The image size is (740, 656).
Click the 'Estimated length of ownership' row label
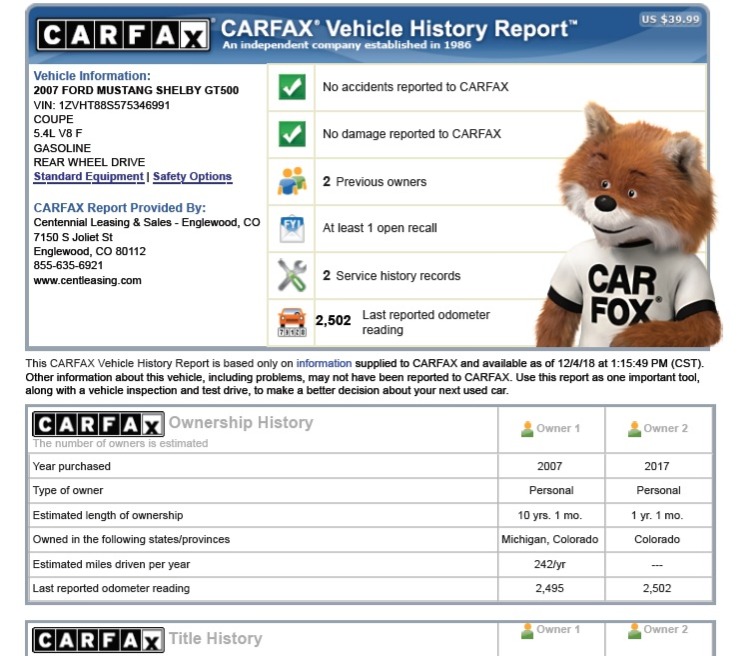pos(108,515)
